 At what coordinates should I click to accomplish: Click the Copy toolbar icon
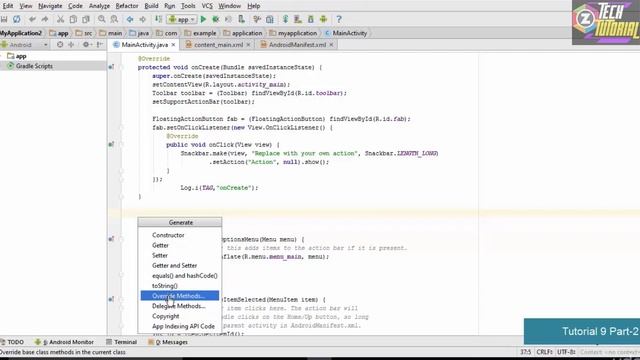click(x=73, y=19)
